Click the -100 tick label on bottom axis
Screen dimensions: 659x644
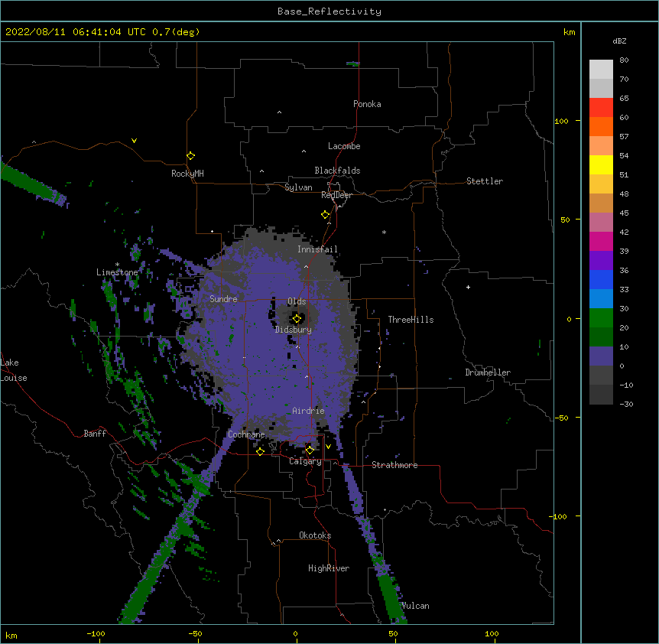coord(96,633)
